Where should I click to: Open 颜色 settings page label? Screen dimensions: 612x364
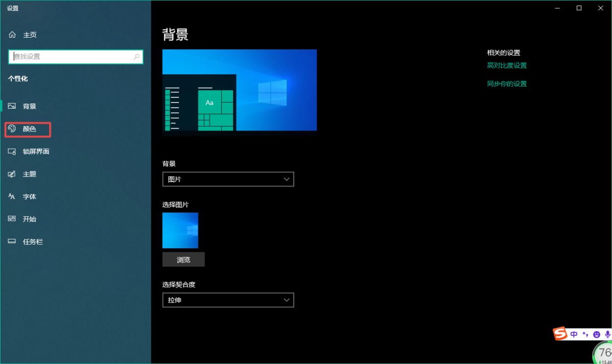(30, 129)
